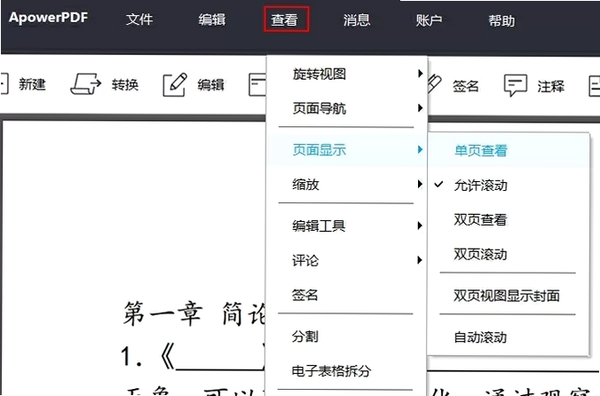This screenshot has height=396, width=600.
Task: Open the 账户 menu
Action: coord(429,20)
